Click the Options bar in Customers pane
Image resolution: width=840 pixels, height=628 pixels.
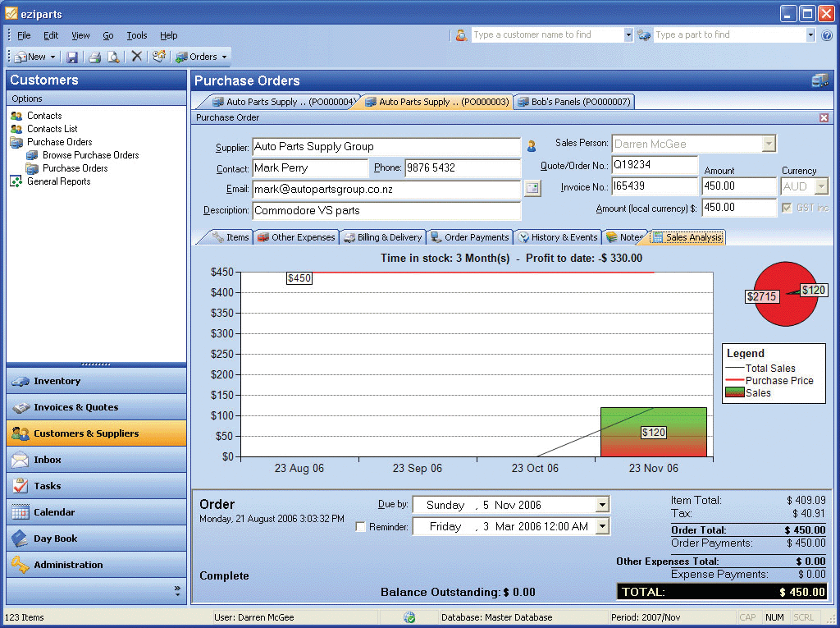point(97,99)
